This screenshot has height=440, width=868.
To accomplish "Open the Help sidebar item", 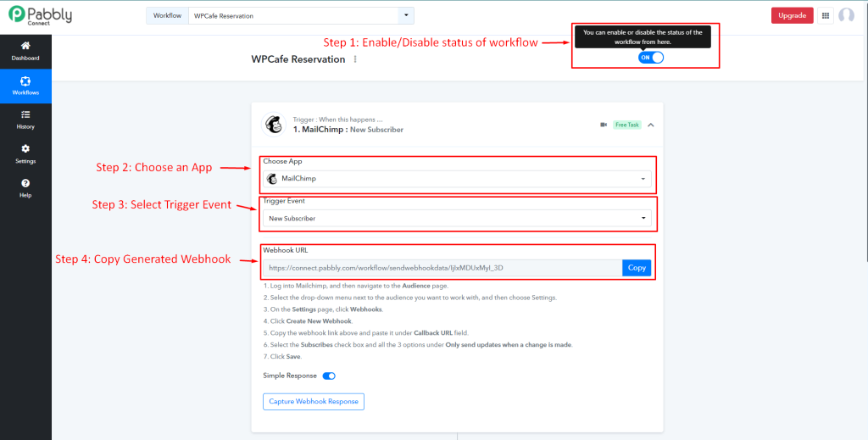I will [x=25, y=188].
